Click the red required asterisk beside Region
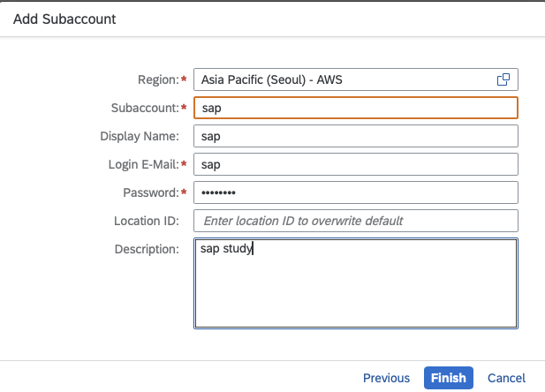The height and width of the screenshot is (392, 545). pyautogui.click(x=184, y=79)
